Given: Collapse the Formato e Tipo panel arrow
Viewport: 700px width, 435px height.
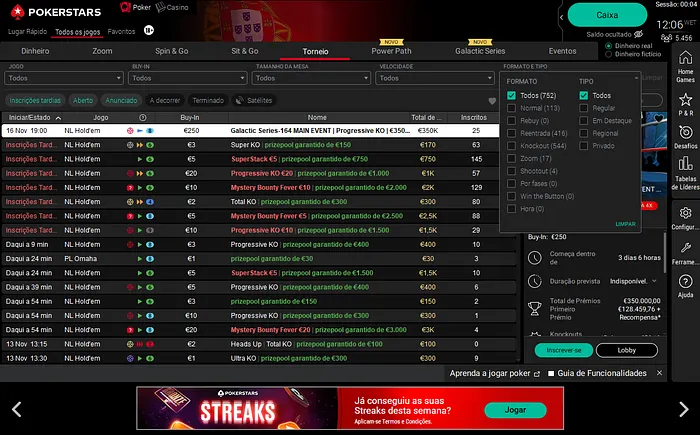Looking at the screenshot, I should (x=636, y=78).
